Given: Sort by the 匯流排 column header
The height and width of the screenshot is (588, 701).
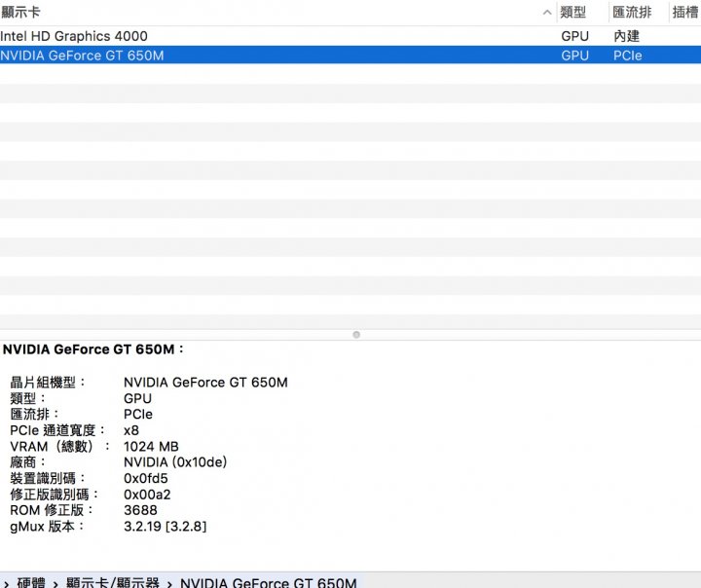Looking at the screenshot, I should point(632,12).
